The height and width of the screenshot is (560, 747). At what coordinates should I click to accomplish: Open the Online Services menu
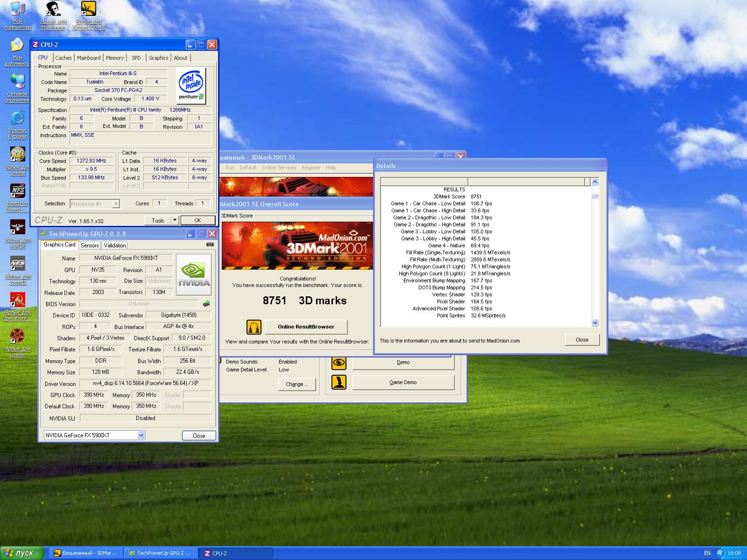279,168
